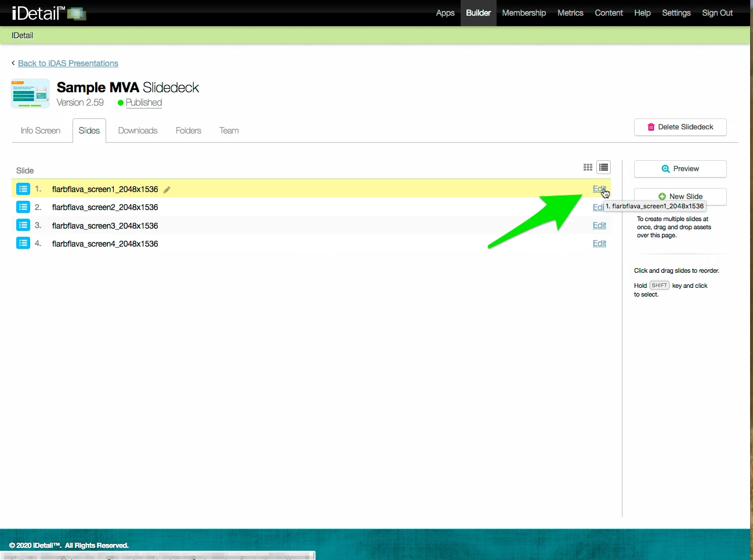
Task: Select slide name flarbflava_screen3_2048x1536
Action: tap(105, 226)
